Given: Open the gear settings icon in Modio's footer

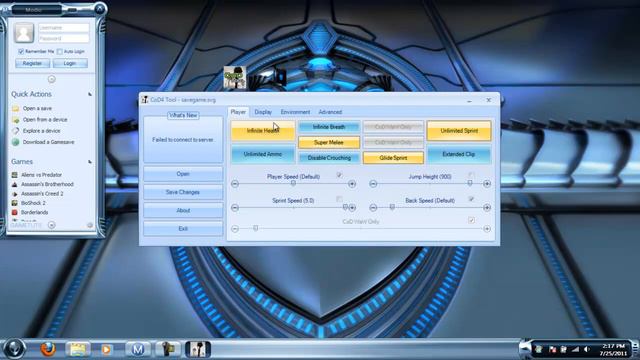Looking at the screenshot, I should (90, 225).
